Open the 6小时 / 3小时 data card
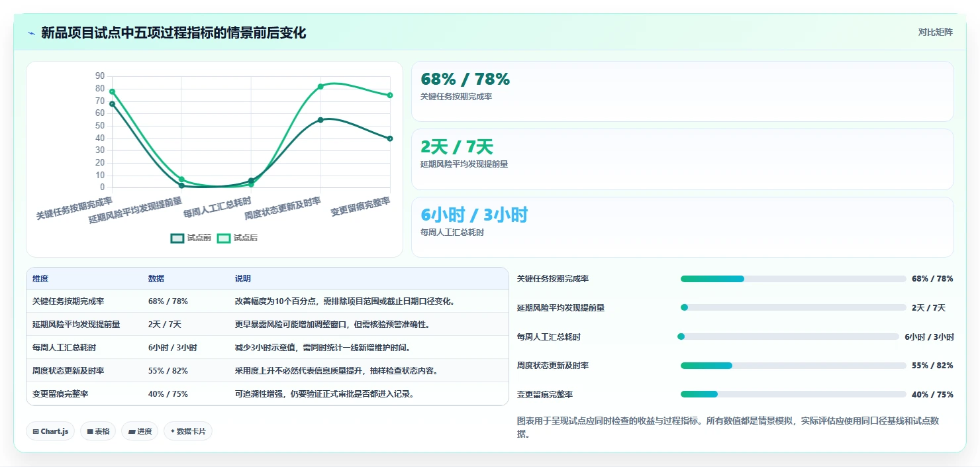This screenshot has height=467, width=980. 683,227
